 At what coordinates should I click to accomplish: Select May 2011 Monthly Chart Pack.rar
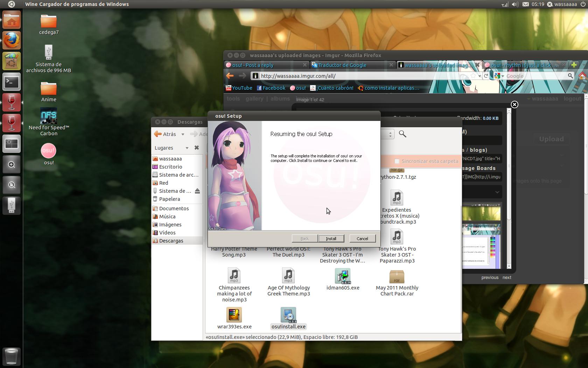397,283
